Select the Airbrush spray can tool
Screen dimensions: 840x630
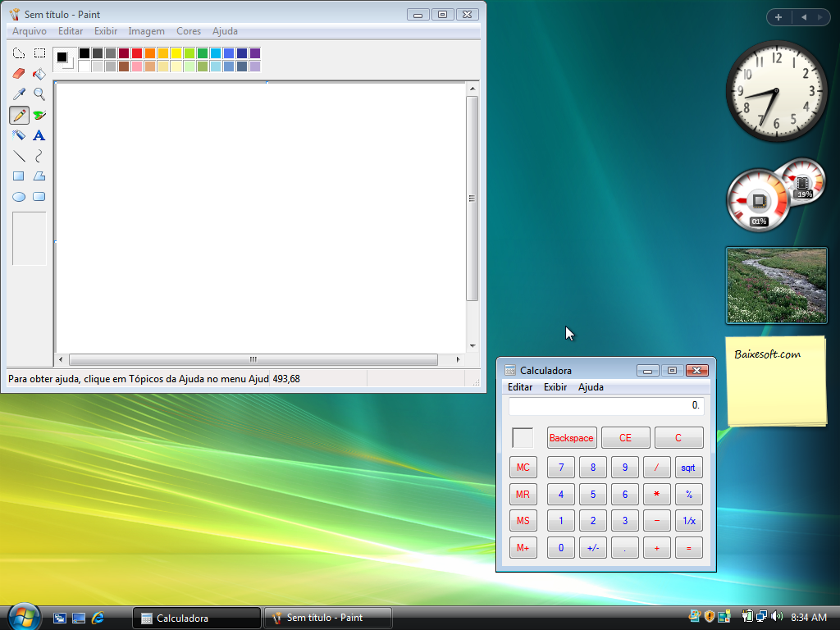point(19,135)
